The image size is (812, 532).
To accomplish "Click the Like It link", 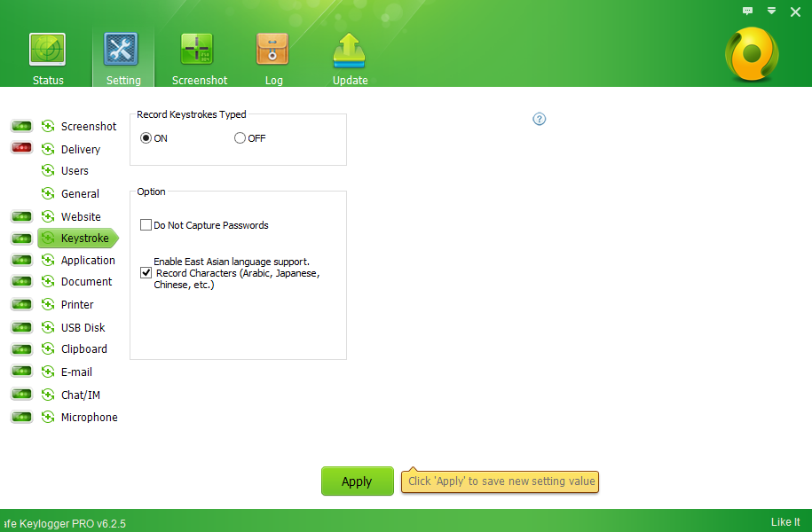I will 785,522.
